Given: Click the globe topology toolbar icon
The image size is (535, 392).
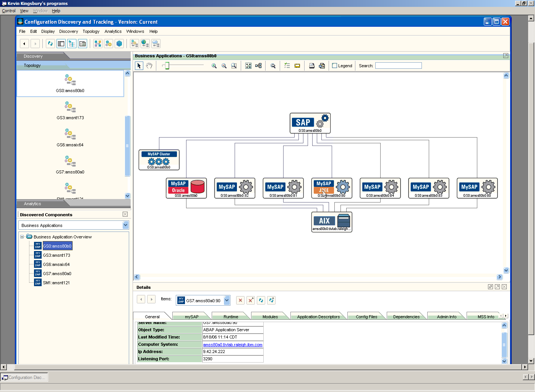Looking at the screenshot, I should click(x=145, y=44).
